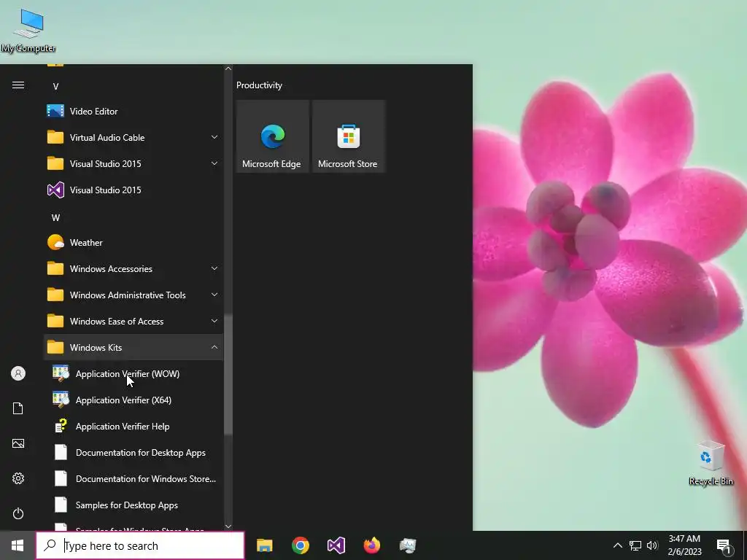Click the scroll down arrow of app list
The height and width of the screenshot is (560, 747).
[228, 526]
